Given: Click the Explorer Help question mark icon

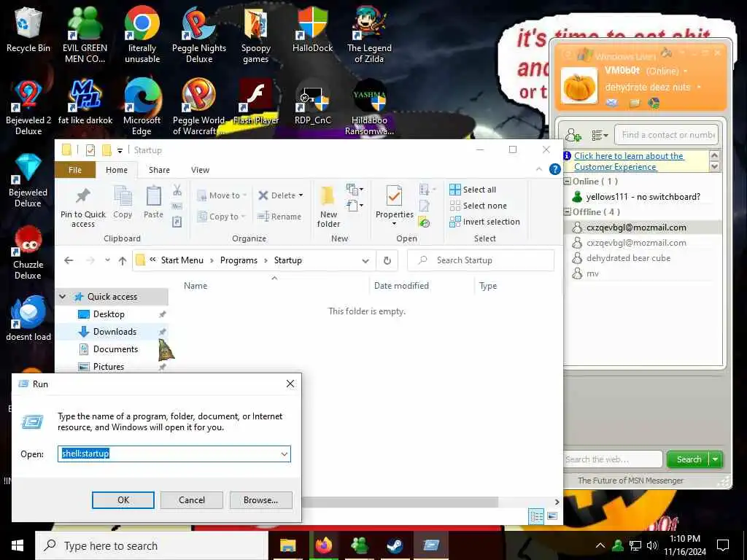Looking at the screenshot, I should click(x=554, y=169).
